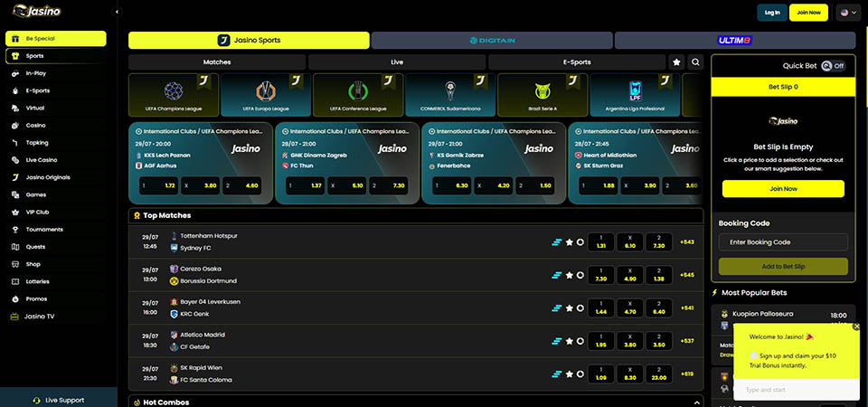Screen dimensions: 868x407
Task: Select draw odds 4.70 in Leverkusen match
Action: (630, 308)
